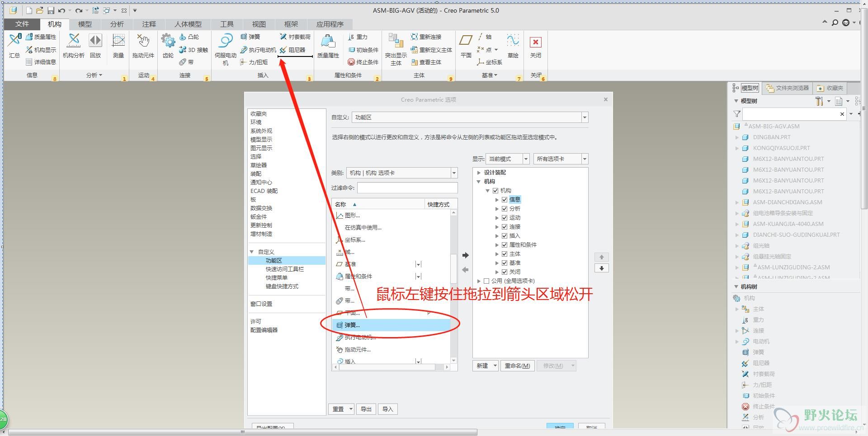Click the 弹簧 spring ribbon tool
Screen dimensions: 868x436
click(250, 37)
